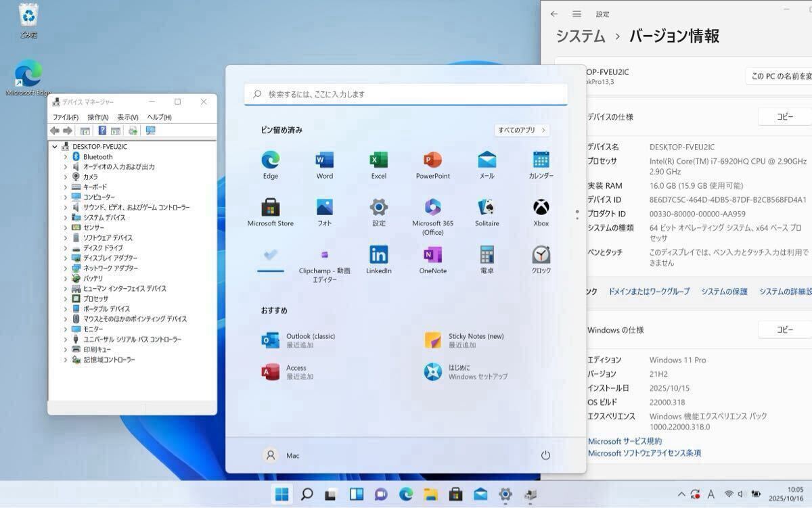Expand the プロセッサ category in Device Manager
Viewport: 812px width, 508px height.
coord(66,299)
